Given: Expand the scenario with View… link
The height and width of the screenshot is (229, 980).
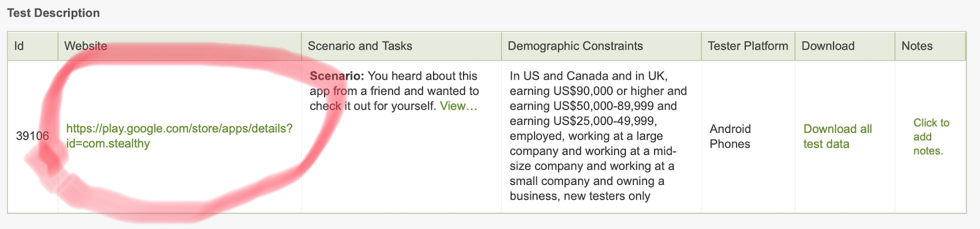Looking at the screenshot, I should [458, 106].
